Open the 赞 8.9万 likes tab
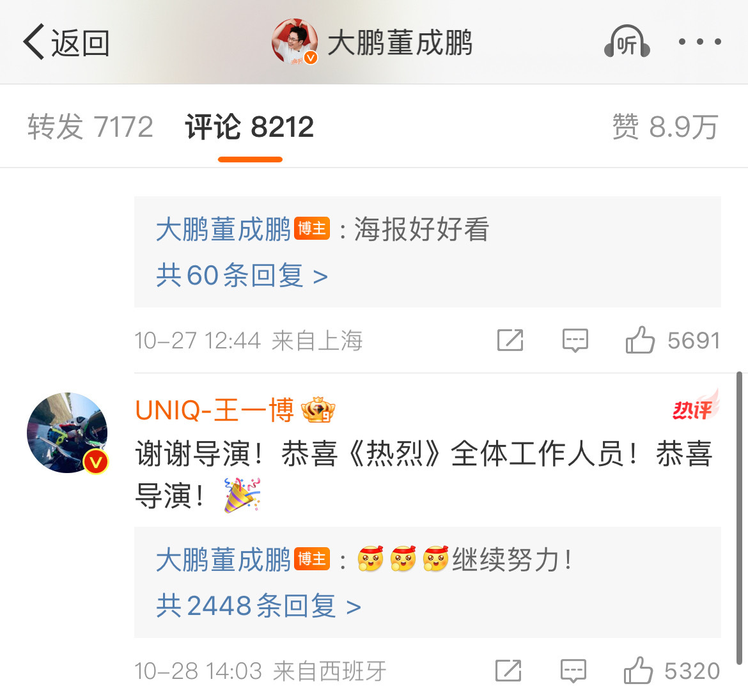The image size is (748, 700). (666, 127)
